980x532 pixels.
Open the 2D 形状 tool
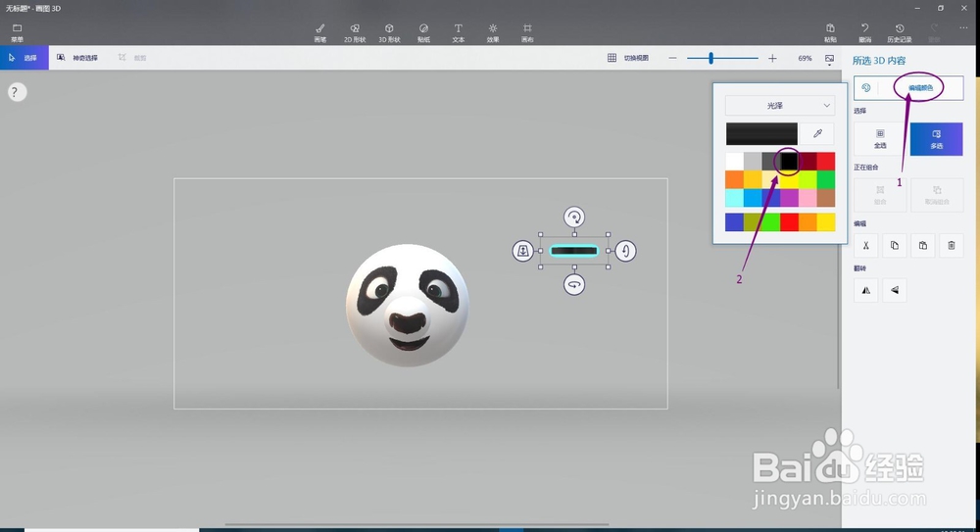tap(355, 33)
